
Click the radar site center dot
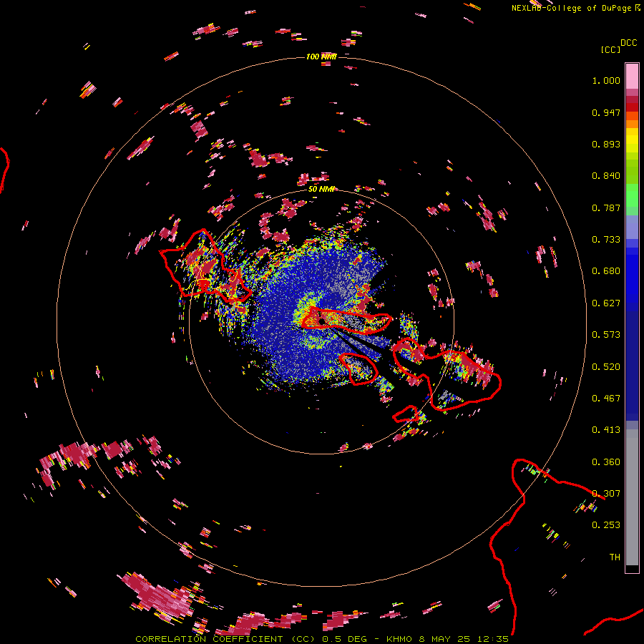pyautogui.click(x=321, y=320)
